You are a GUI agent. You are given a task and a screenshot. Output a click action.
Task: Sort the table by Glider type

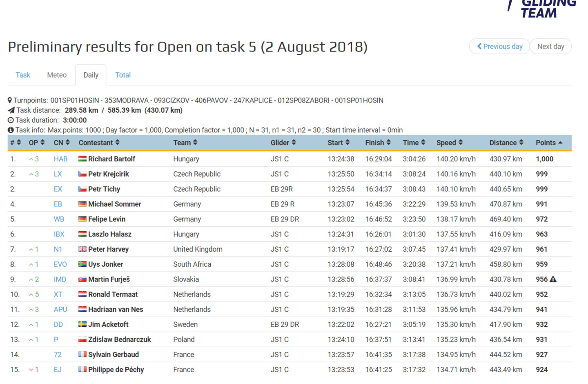point(283,143)
